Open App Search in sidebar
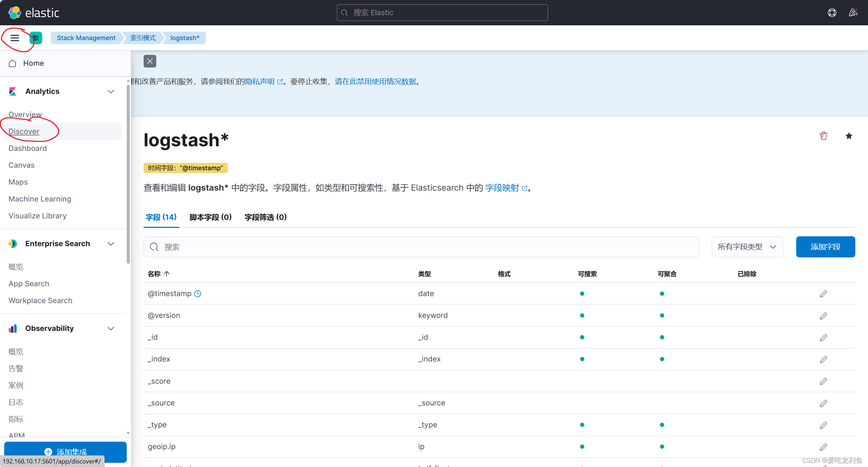 point(29,284)
